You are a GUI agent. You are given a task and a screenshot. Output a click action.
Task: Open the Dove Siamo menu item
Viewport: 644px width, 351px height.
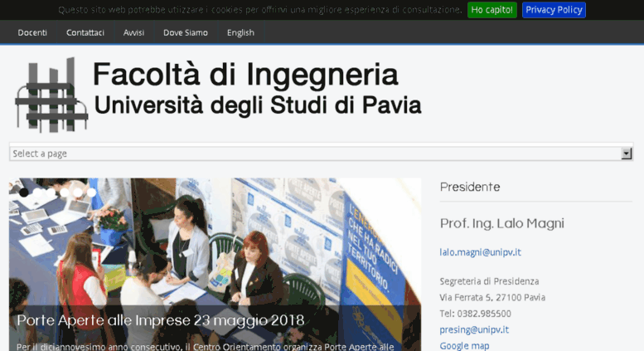[x=186, y=32]
